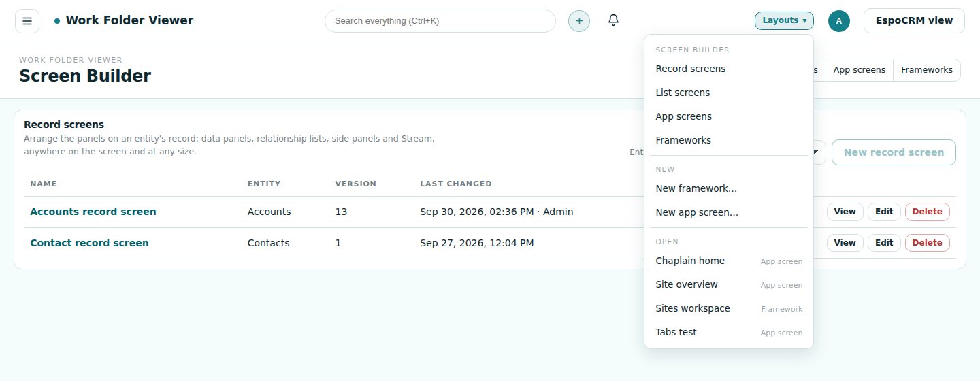Viewport: 980px width, 381px height.
Task: View the Accounts record screen
Action: coord(845,212)
